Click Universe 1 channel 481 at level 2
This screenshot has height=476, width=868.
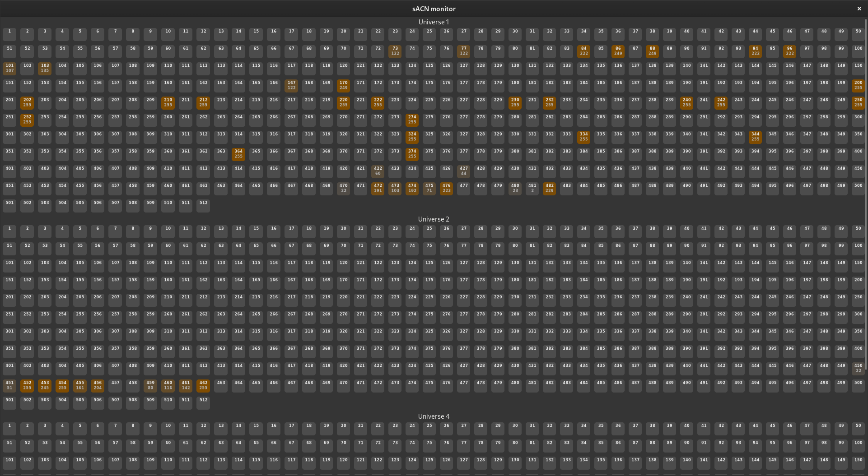point(532,188)
